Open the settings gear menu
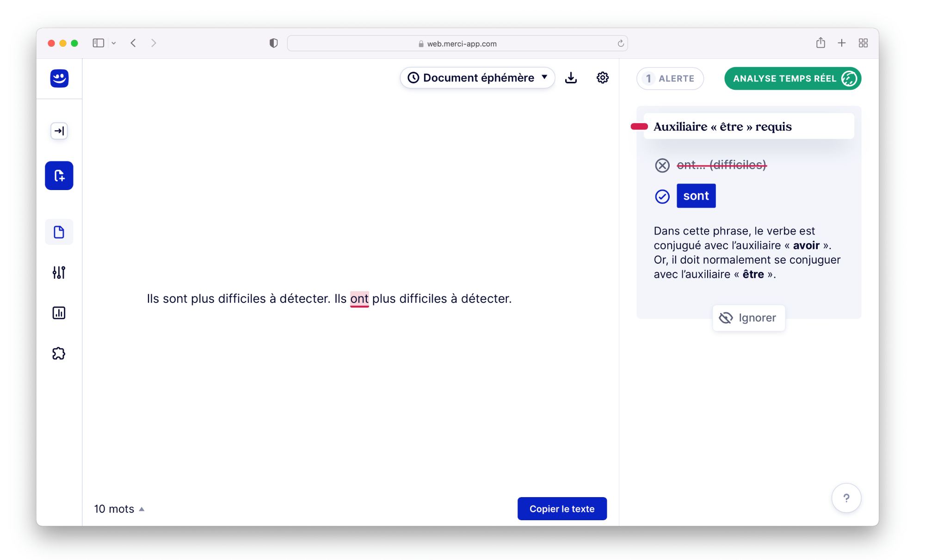925x560 pixels. 603,78
